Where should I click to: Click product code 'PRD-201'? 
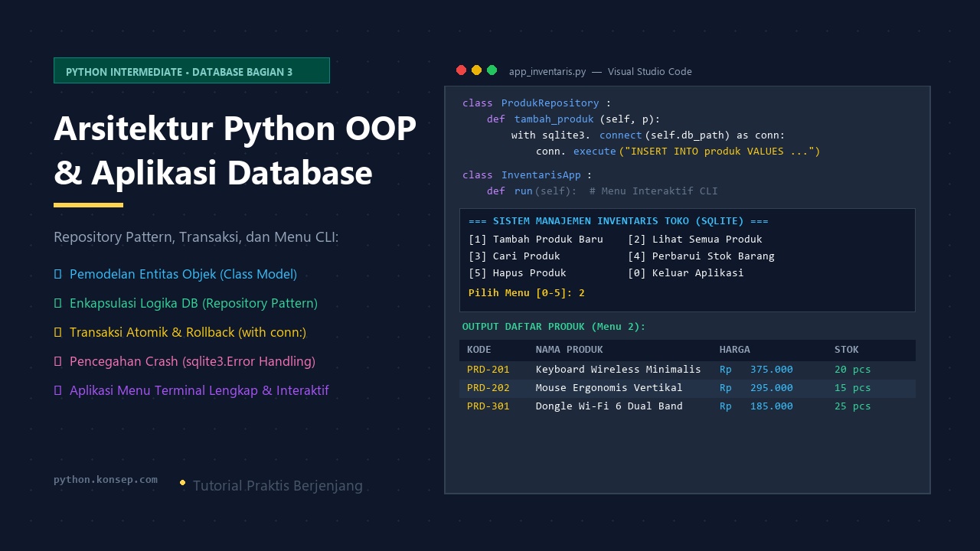click(x=488, y=370)
